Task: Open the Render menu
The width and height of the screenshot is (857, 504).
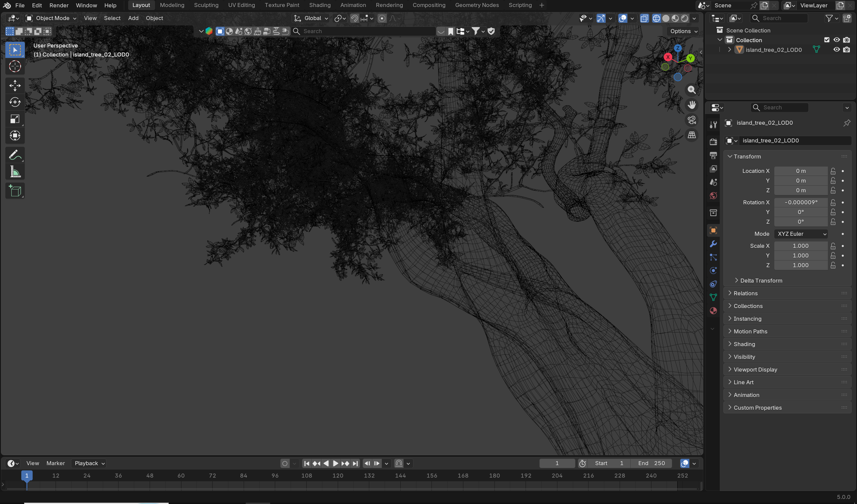Action: point(59,5)
